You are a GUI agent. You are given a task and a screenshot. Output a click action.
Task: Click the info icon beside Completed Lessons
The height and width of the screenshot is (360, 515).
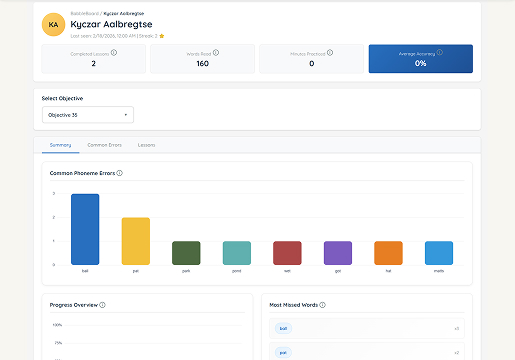[114, 53]
